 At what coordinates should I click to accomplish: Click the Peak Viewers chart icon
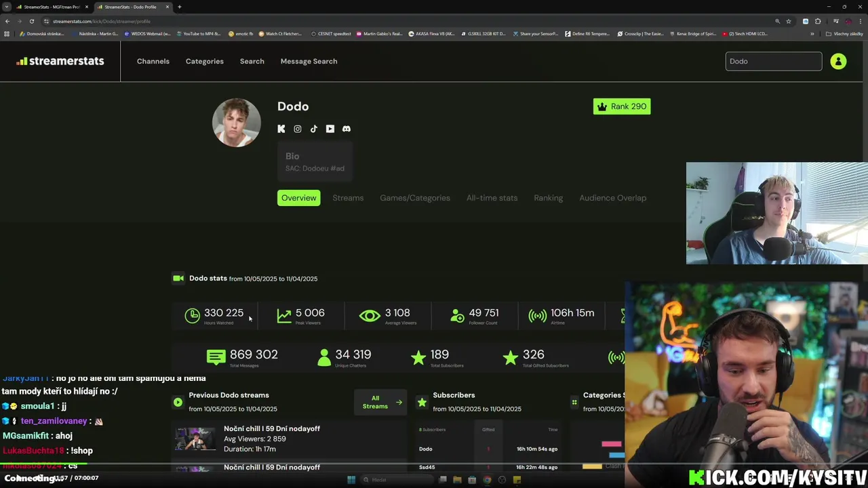coord(284,315)
